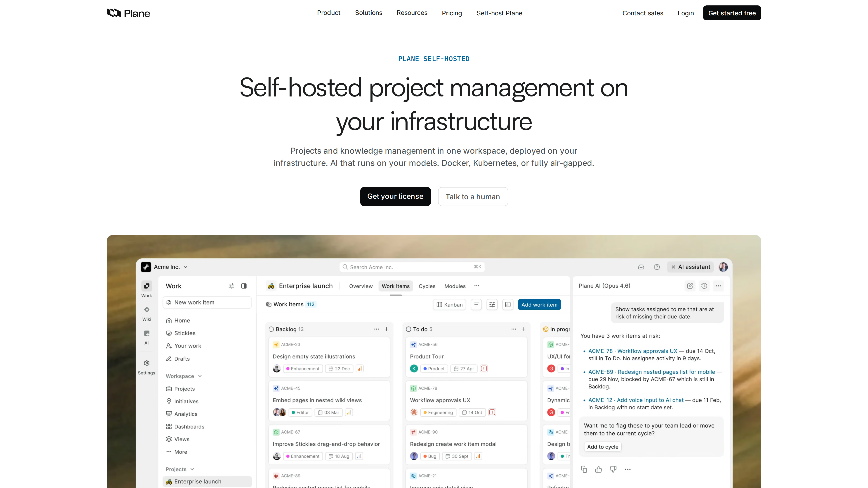Select the Work items tab

coord(396,286)
